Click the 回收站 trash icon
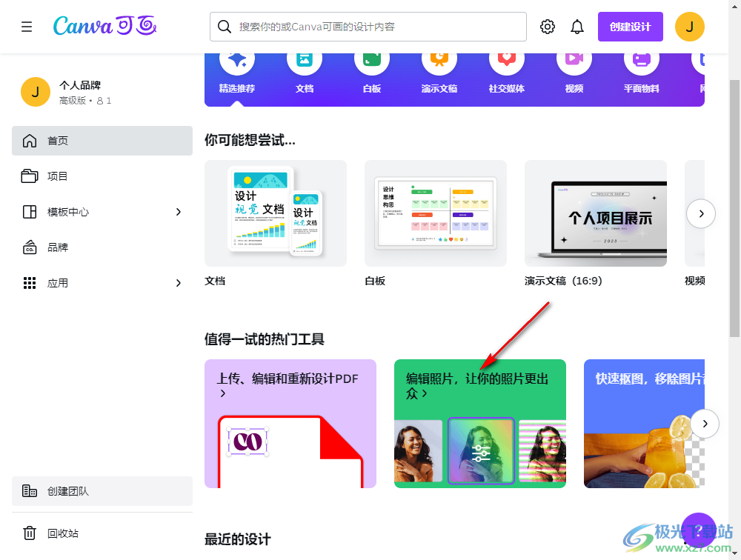This screenshot has height=560, width=741. [30, 533]
